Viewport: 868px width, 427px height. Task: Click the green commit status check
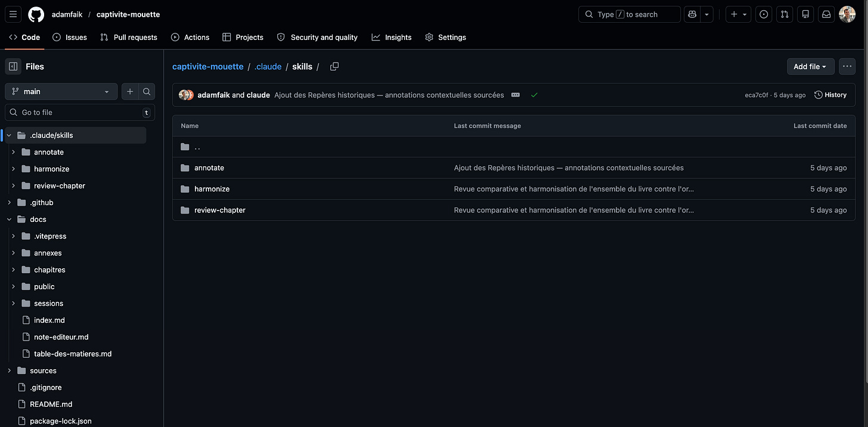(534, 94)
